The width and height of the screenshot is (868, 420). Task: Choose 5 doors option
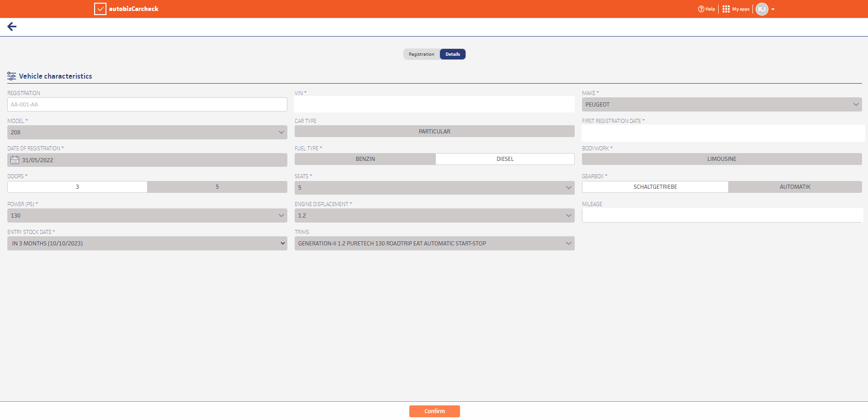tap(217, 187)
